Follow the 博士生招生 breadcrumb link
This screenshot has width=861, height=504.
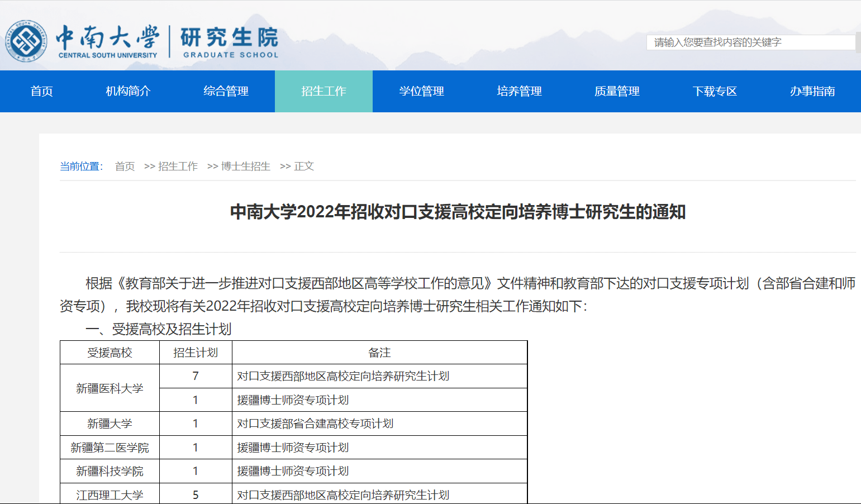tap(246, 166)
